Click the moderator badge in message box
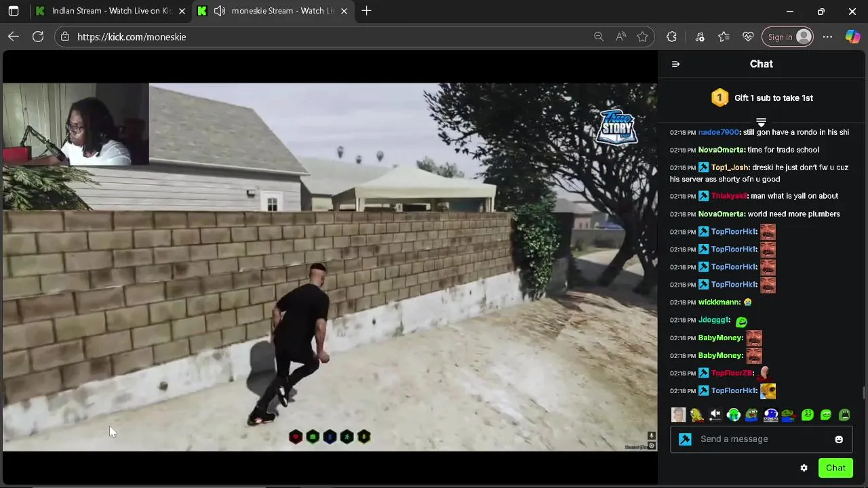The image size is (868, 488). point(685,439)
